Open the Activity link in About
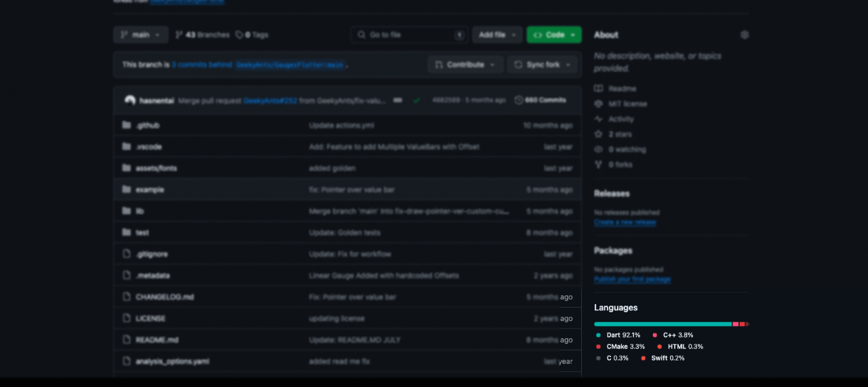The height and width of the screenshot is (387, 868). [x=614, y=119]
